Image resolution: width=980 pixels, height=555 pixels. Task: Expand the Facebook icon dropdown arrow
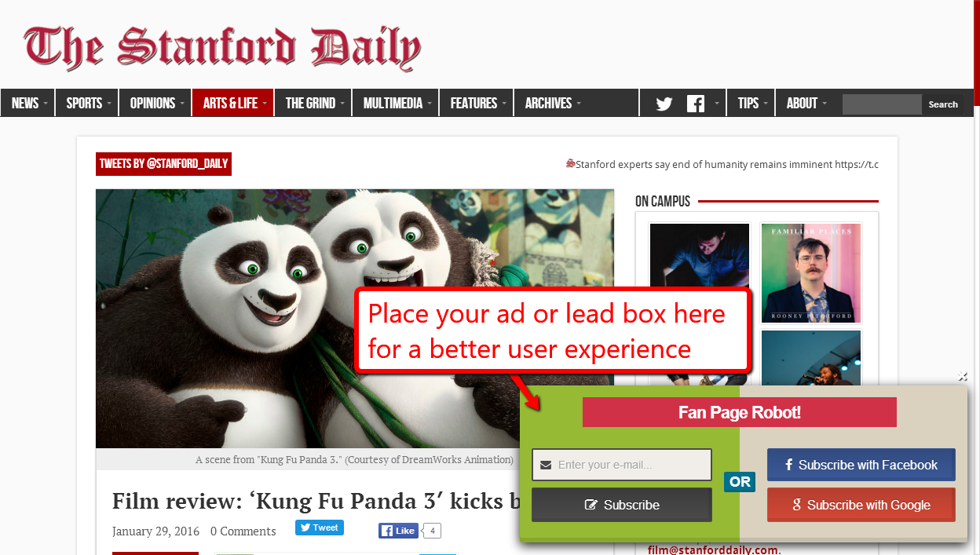click(717, 104)
